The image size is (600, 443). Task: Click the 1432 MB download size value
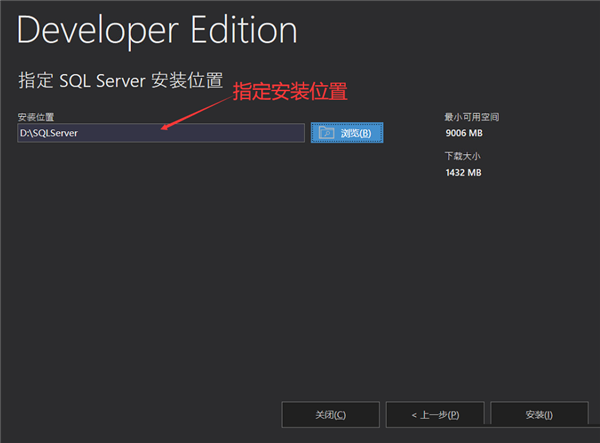pyautogui.click(x=463, y=172)
